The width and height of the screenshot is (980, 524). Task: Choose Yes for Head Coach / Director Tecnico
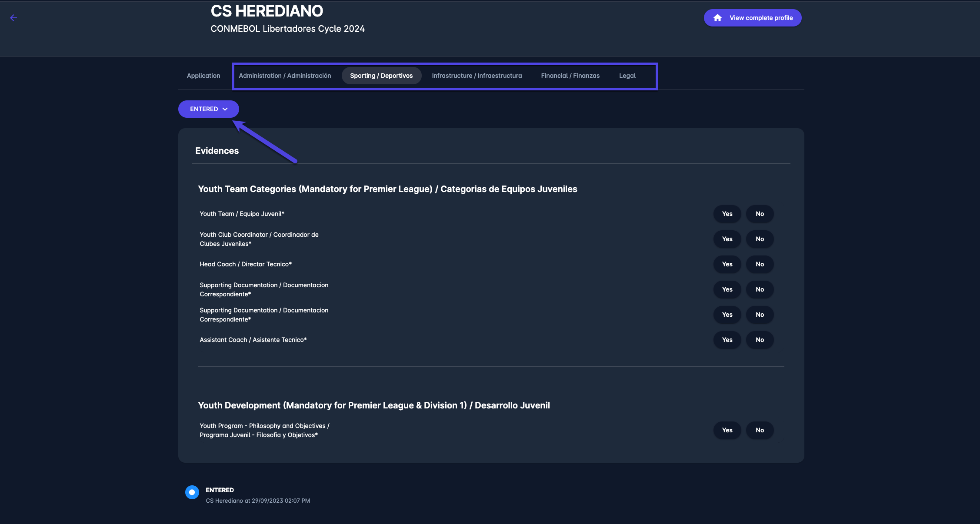click(727, 264)
